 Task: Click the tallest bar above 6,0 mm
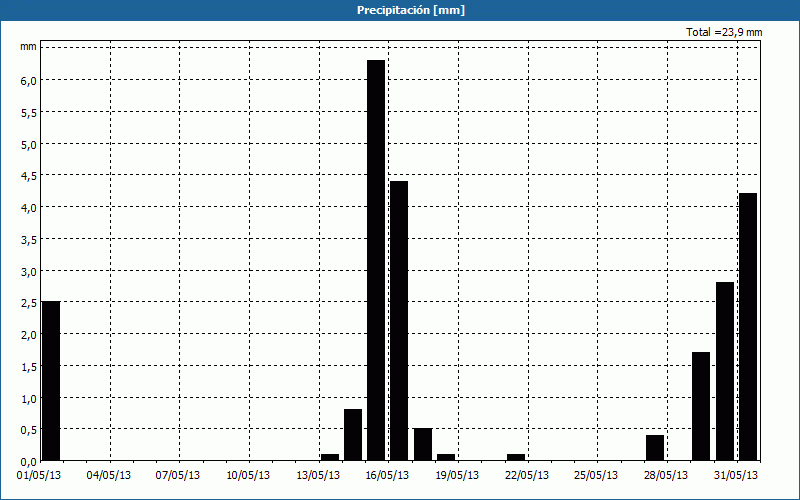click(376, 260)
